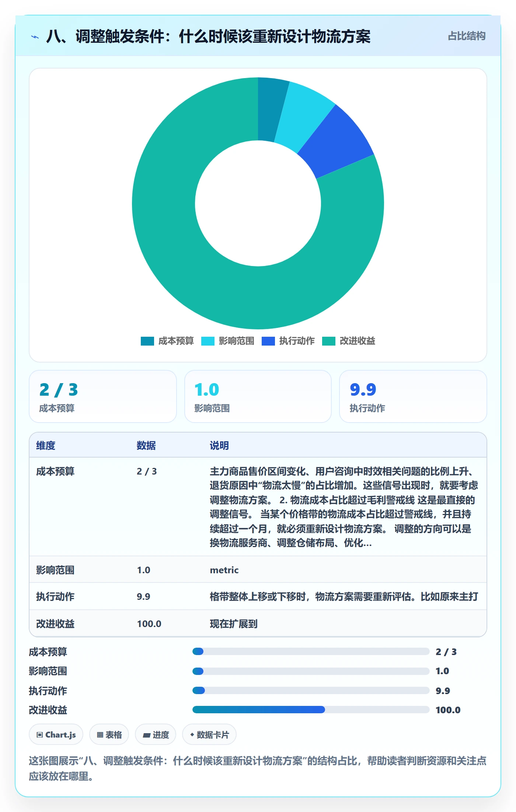
Task: Click the 进度 tag
Action: pyautogui.click(x=156, y=735)
